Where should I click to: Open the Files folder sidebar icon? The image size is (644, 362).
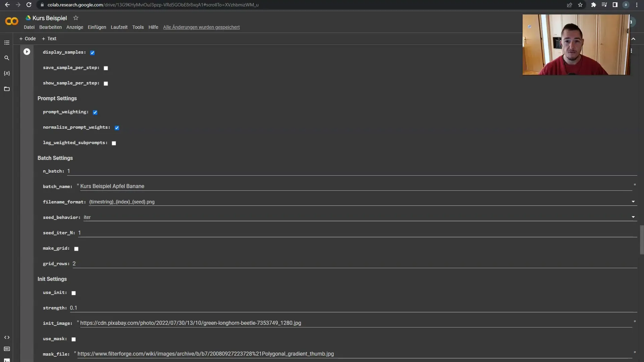7,89
